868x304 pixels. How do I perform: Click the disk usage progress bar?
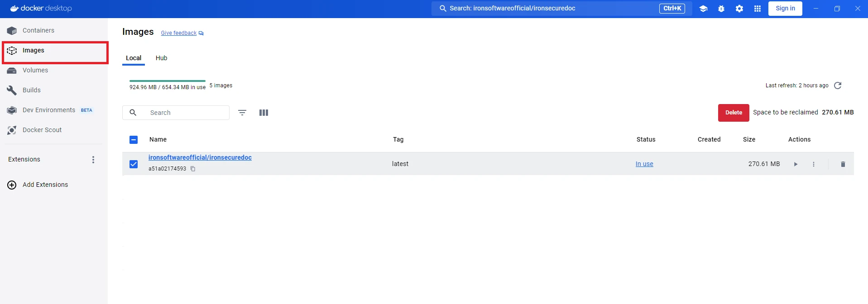coord(167,81)
